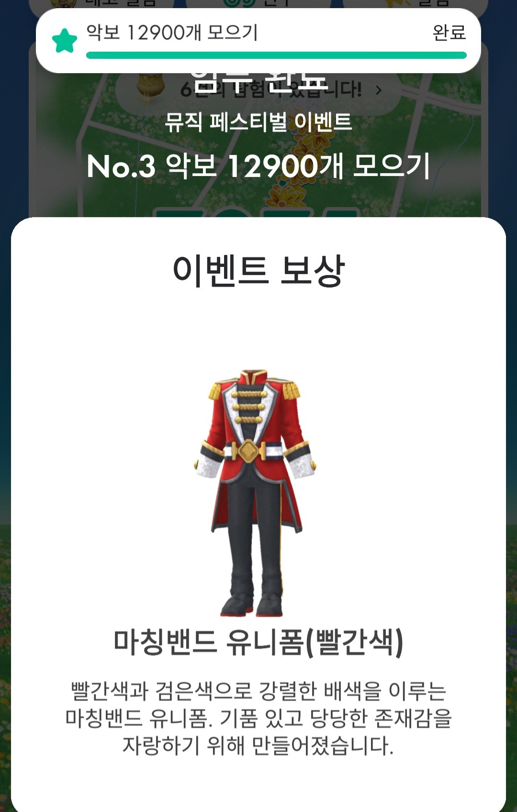Tap the top 악보 12900개 모으기 notification text
The height and width of the screenshot is (812, 517).
click(x=172, y=33)
